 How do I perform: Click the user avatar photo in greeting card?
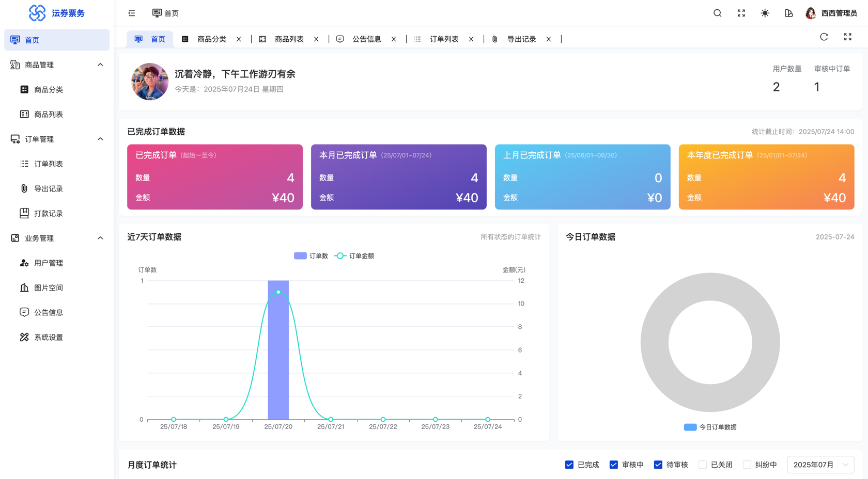click(x=150, y=82)
